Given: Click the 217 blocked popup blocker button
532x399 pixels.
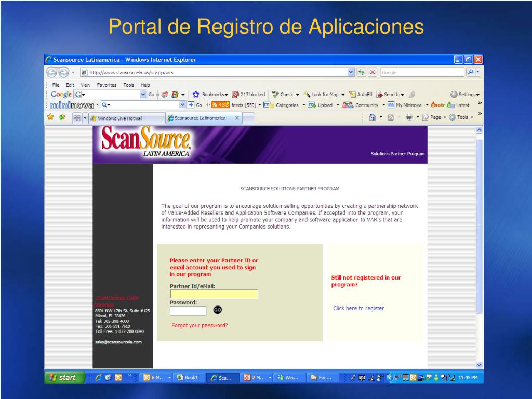Looking at the screenshot, I should pos(248,95).
